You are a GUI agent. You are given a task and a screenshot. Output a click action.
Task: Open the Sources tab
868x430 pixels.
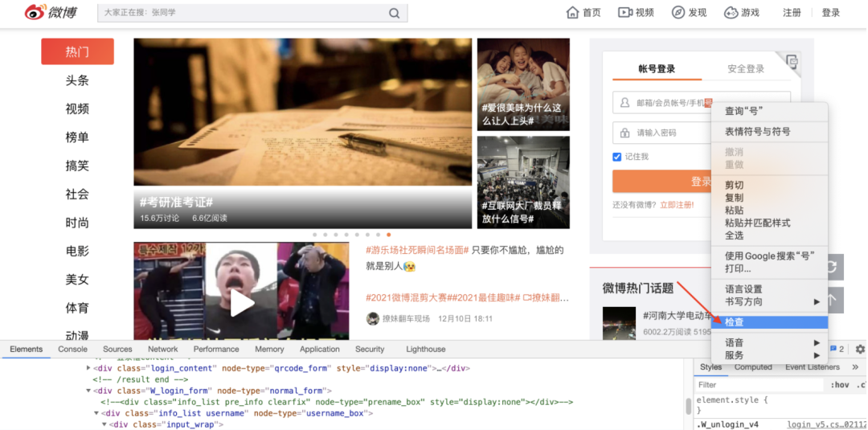pos(117,349)
